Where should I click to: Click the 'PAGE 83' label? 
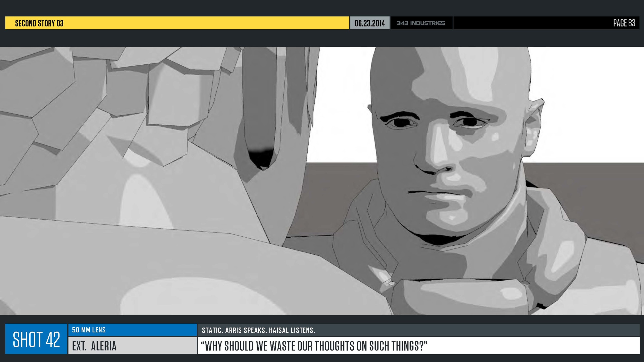tap(624, 23)
